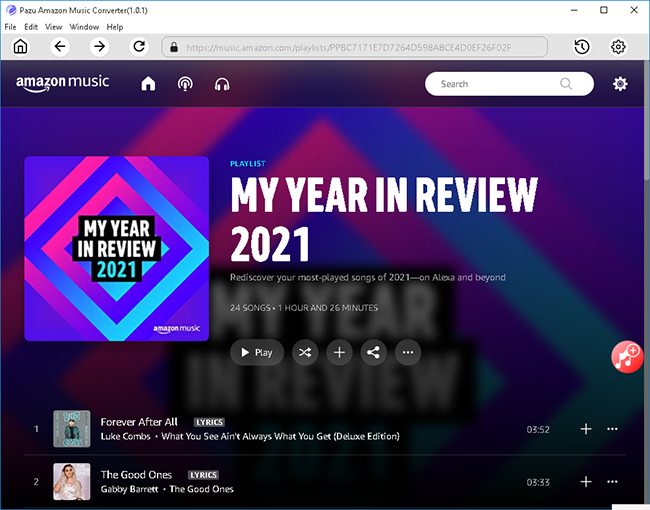Click the PLAYLIST label text
Viewport: 650px width, 510px height.
tap(248, 164)
